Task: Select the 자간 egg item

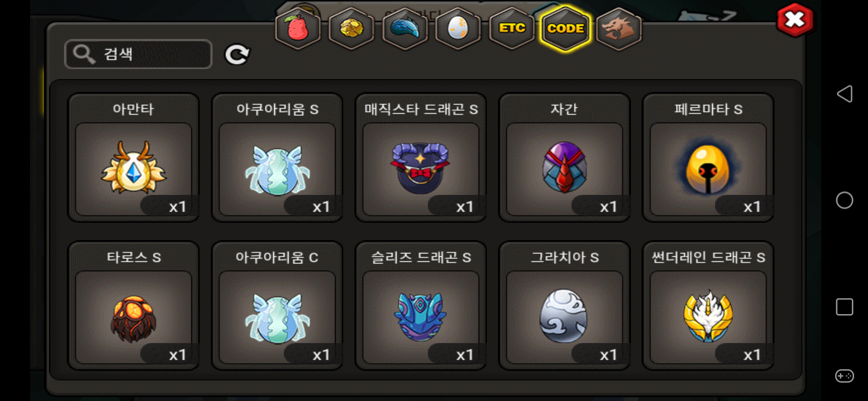Action: (x=564, y=158)
